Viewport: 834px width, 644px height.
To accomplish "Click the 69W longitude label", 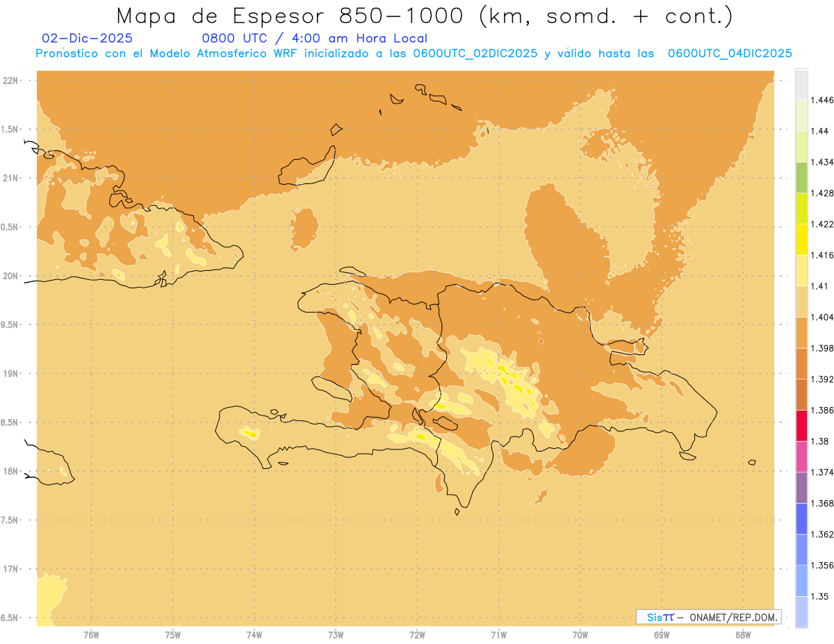I will click(x=661, y=634).
